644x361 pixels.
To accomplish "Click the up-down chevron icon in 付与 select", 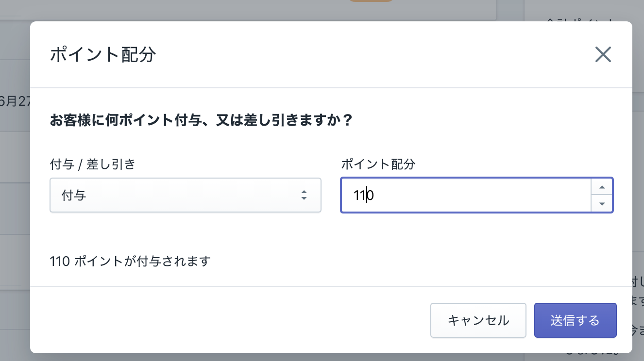I will pos(304,195).
